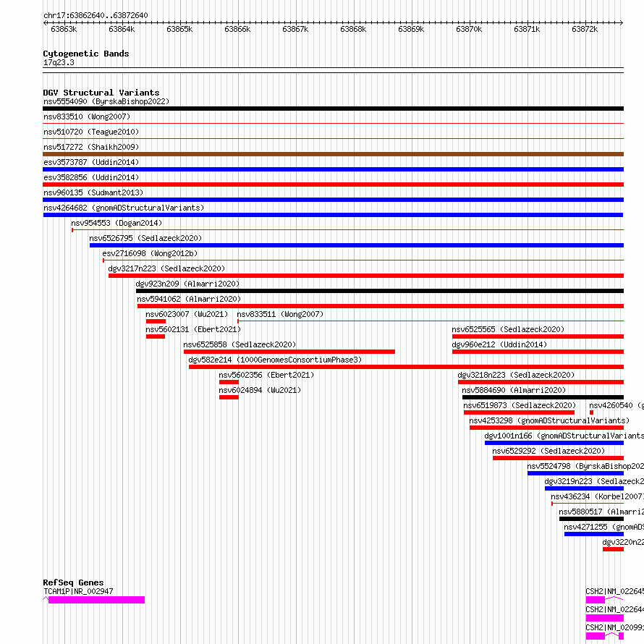
Task: Click the CSH2|NM_02099 transcript label
Action: pos(614,627)
